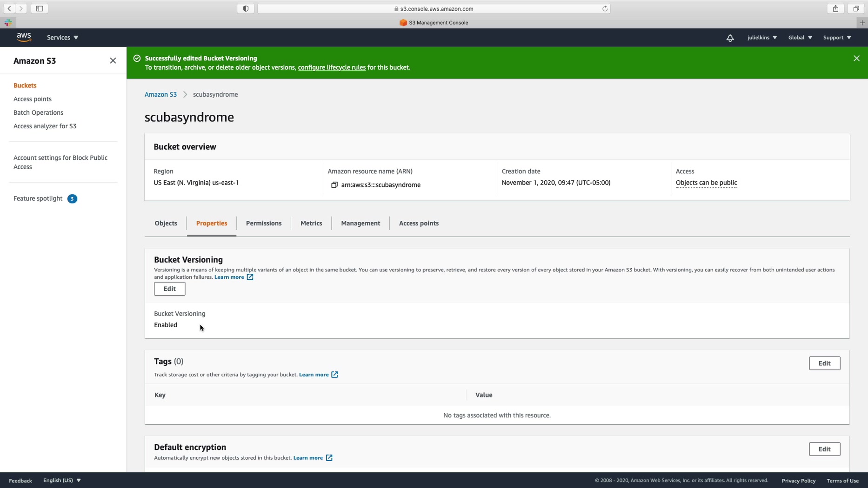Go forward in Safari browser
868x488 pixels.
[21, 8]
